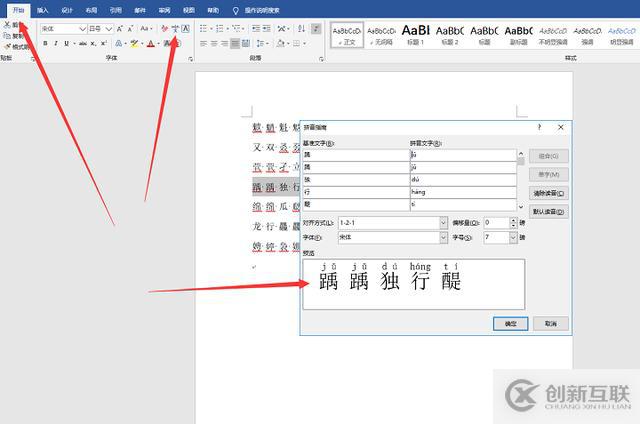Screen dimensions: 640x424
Task: Click the 清除读音 button
Action: click(549, 193)
